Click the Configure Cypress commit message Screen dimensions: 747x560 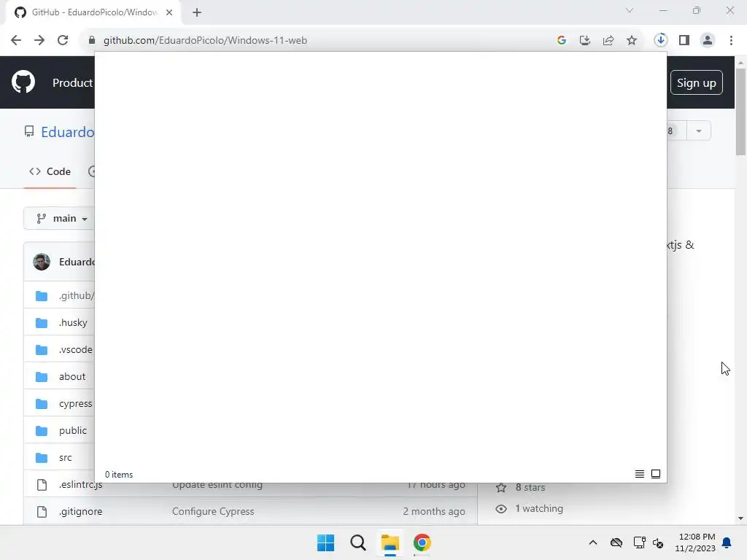(213, 511)
